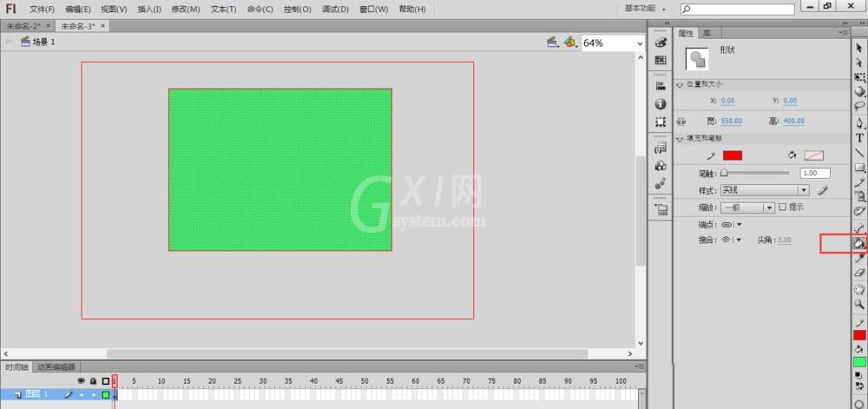868x409 pixels.
Task: Select the Lasso tool
Action: (859, 106)
